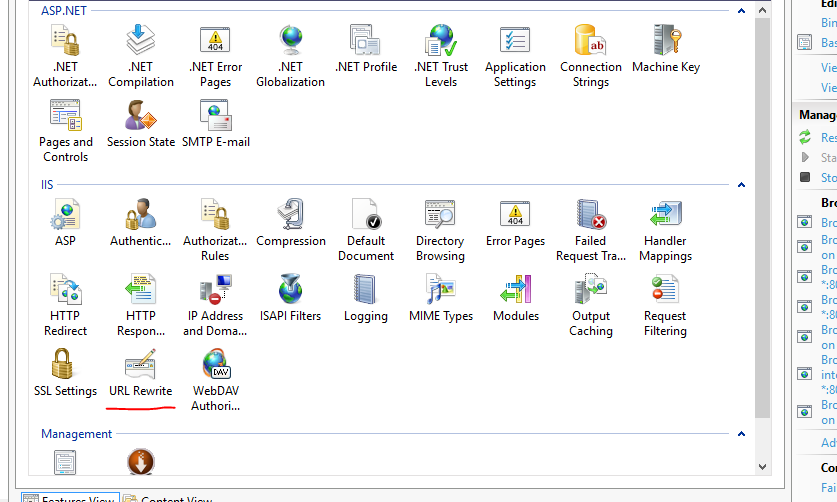837x502 pixels.
Task: Open Failed Request Tracing feature
Action: coord(590,230)
